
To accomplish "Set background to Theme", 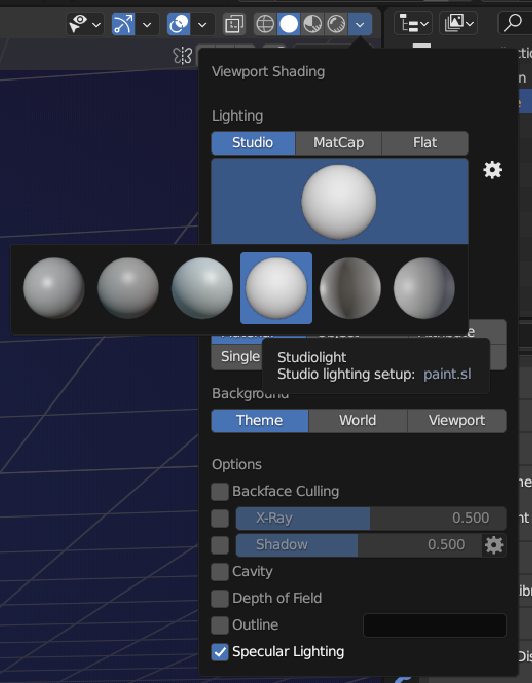I will (260, 421).
